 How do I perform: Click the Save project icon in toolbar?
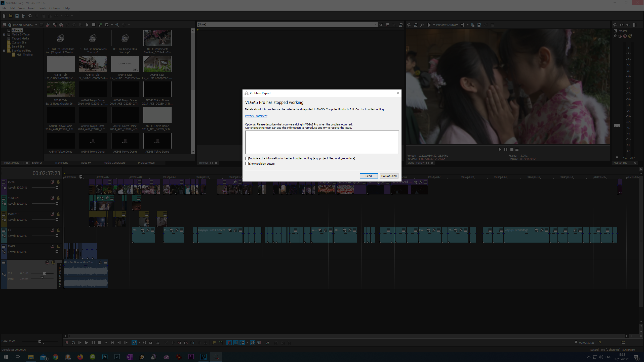click(x=17, y=16)
